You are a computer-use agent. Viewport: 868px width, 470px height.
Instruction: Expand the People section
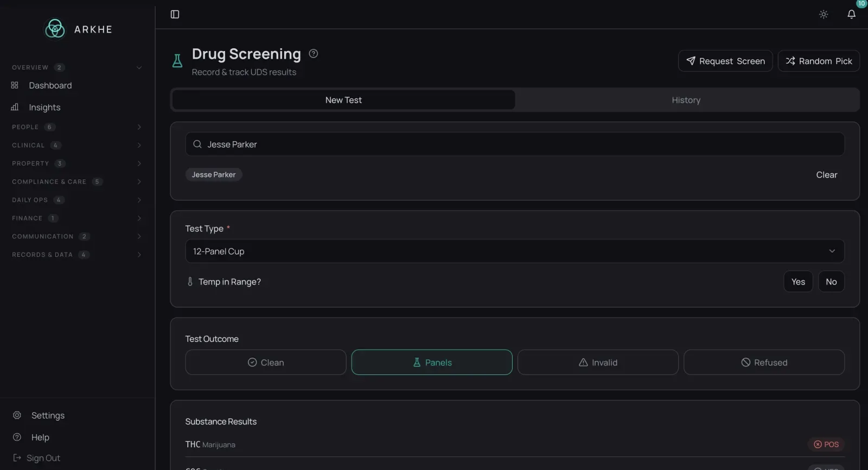76,127
